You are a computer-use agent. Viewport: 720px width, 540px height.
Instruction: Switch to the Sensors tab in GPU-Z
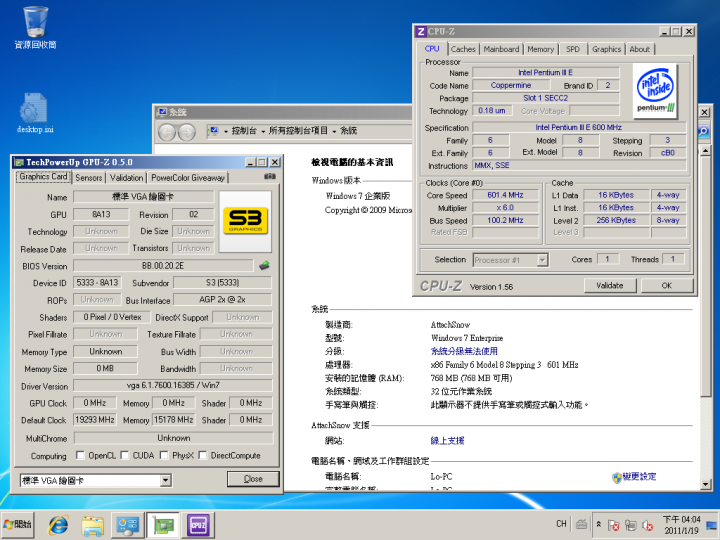[89, 178]
